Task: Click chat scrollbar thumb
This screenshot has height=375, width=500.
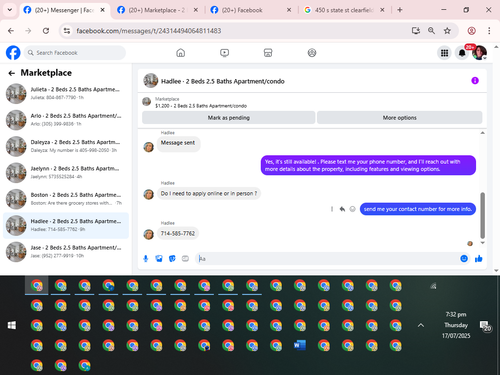Action: point(482,215)
